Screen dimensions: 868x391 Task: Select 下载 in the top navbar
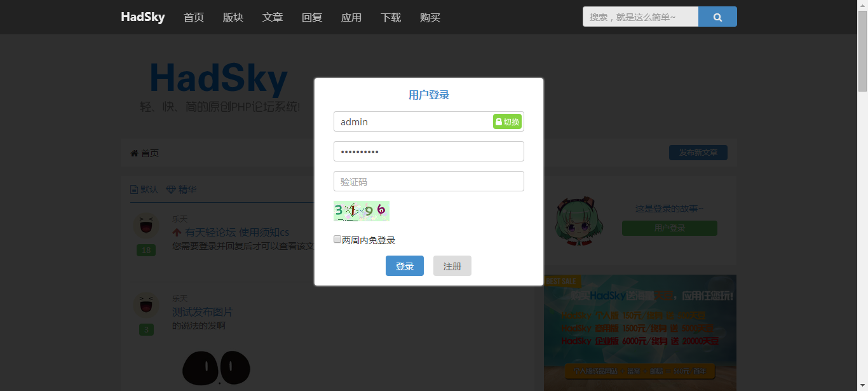click(391, 17)
